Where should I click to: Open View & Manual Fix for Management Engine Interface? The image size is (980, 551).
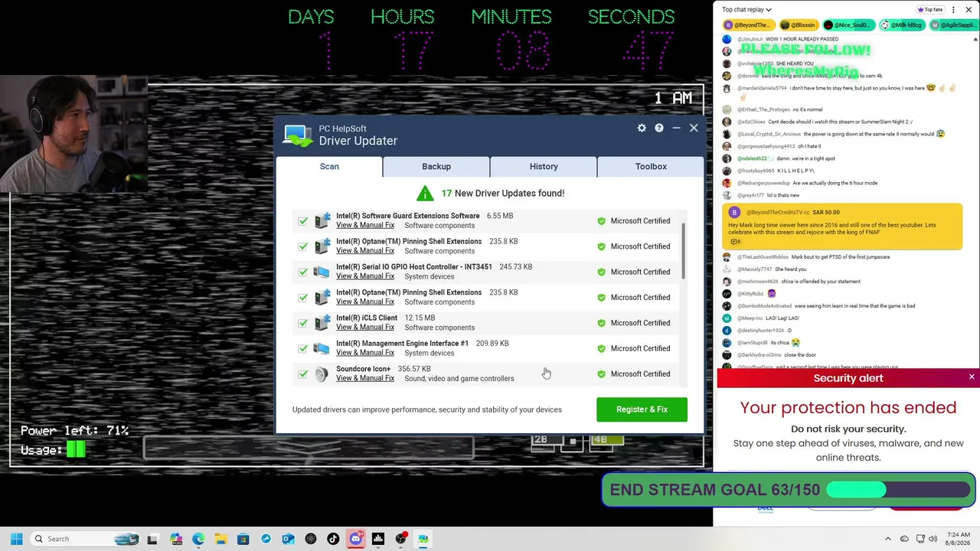pos(365,353)
